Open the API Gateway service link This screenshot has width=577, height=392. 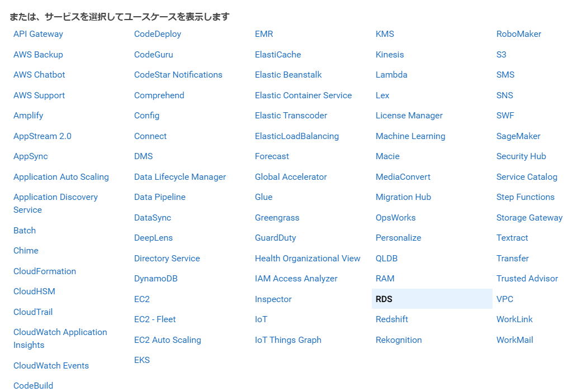pyautogui.click(x=38, y=34)
